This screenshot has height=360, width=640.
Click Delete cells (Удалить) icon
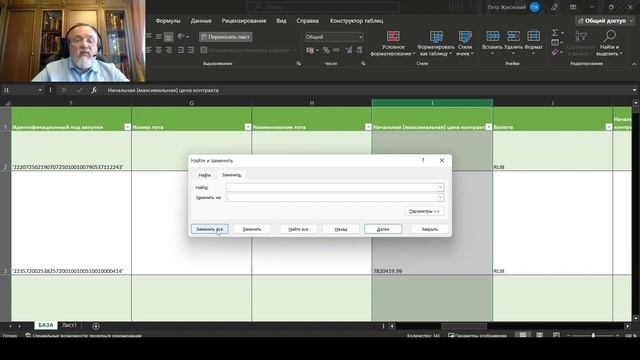513,36
